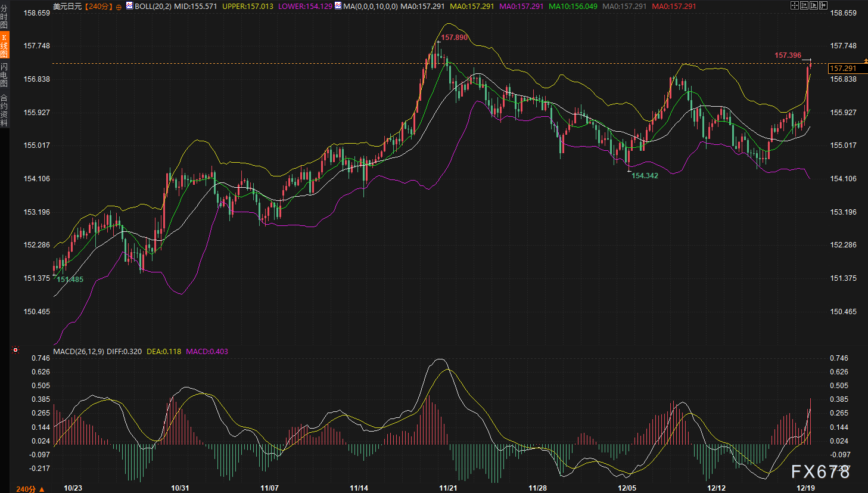Viewport: 868px width, 493px height.
Task: Click the red sun-shaped icon above MACD panel
Action: pos(15,350)
